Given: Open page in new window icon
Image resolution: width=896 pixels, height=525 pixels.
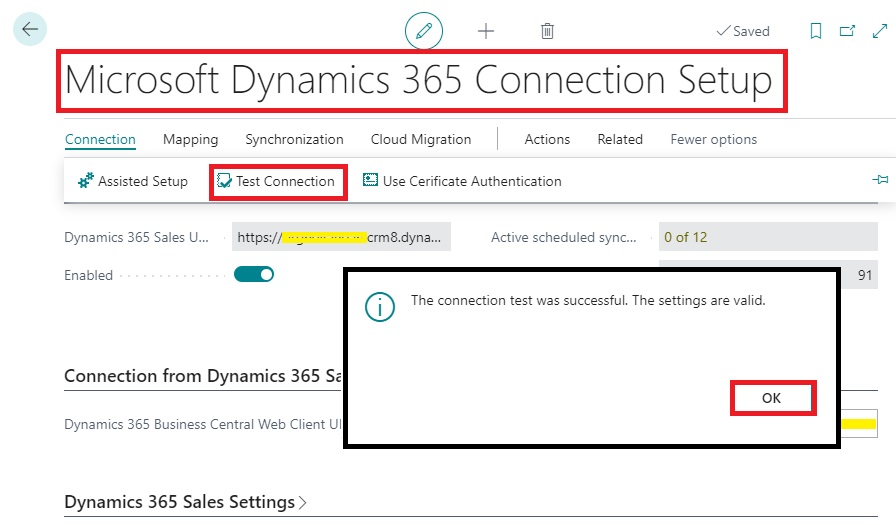Looking at the screenshot, I should (x=847, y=31).
